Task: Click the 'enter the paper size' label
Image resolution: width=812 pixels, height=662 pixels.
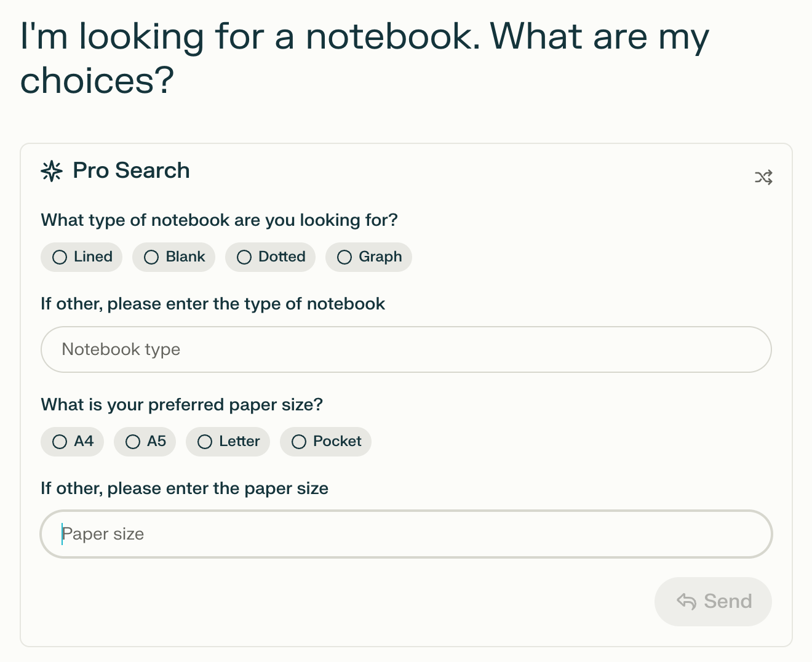Action: click(185, 489)
